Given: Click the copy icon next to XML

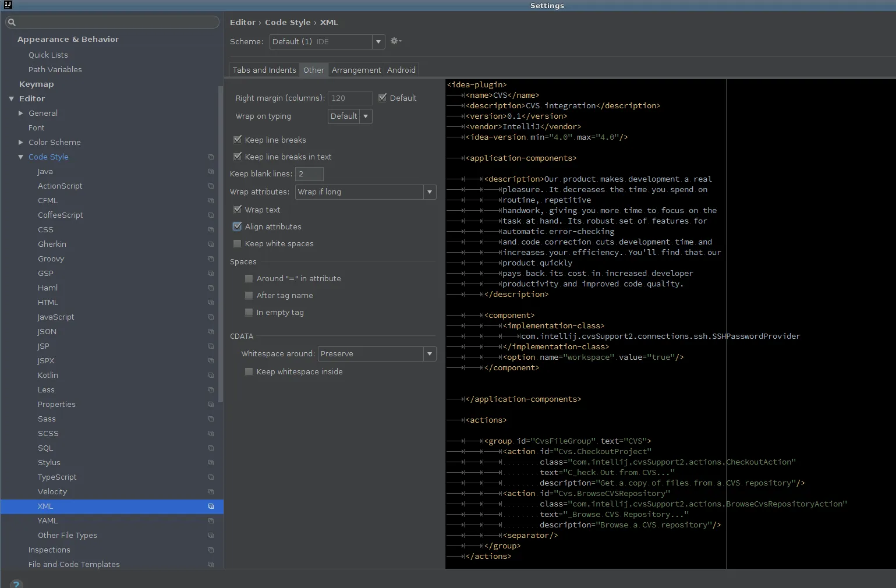Looking at the screenshot, I should click(x=211, y=506).
